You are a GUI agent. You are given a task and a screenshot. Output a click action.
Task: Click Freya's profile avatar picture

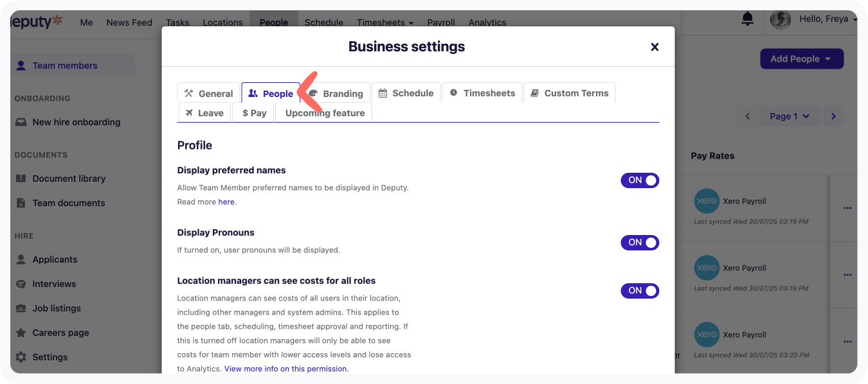click(780, 20)
